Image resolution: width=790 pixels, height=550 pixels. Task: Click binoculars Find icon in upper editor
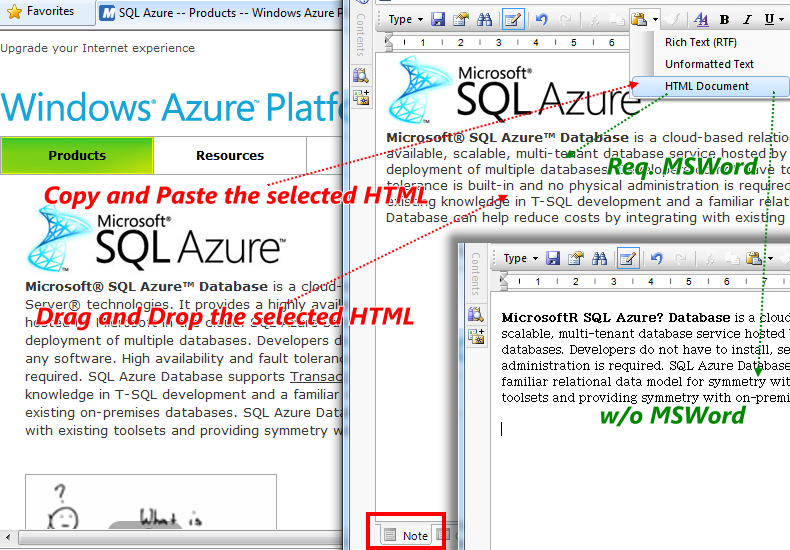485,20
